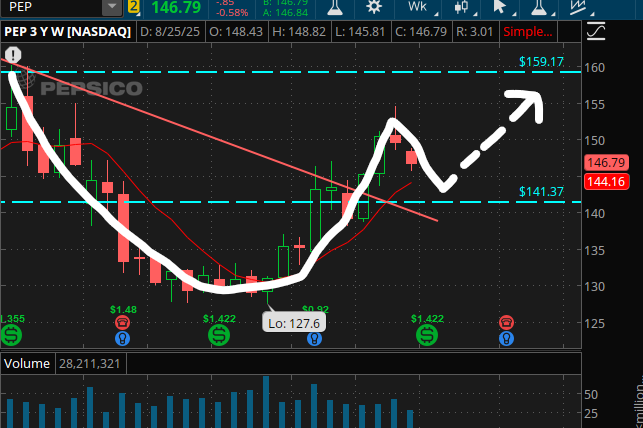This screenshot has width=643, height=428.
Task: Click the exclamation alert icon on the chart
Action: tap(13, 55)
